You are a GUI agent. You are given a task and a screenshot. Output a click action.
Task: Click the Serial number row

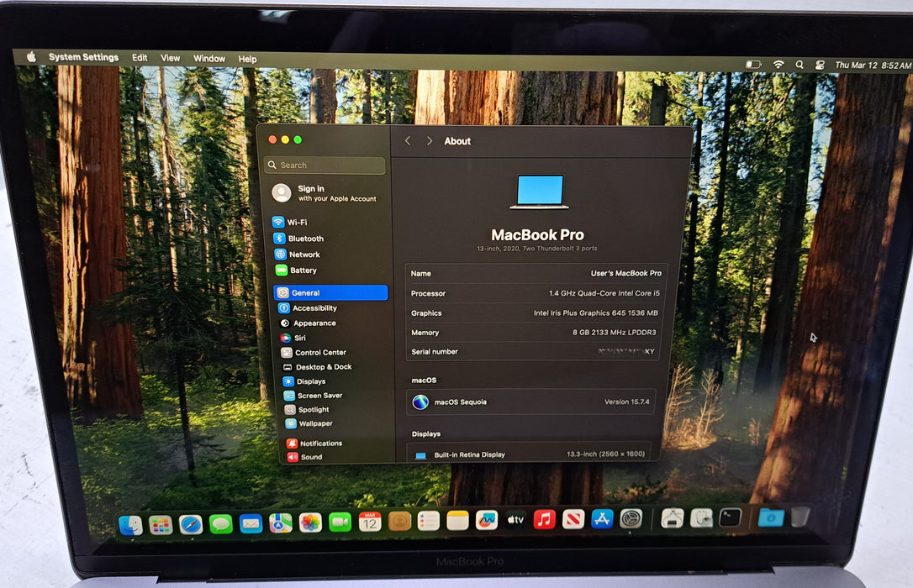coord(534,351)
